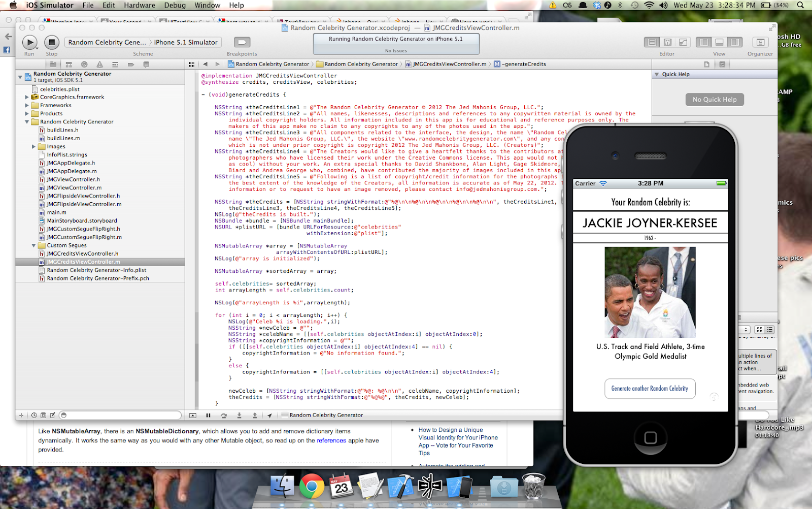Screen dimensions: 812x509
Task: Click the Run button in Xcode
Action: 30,43
